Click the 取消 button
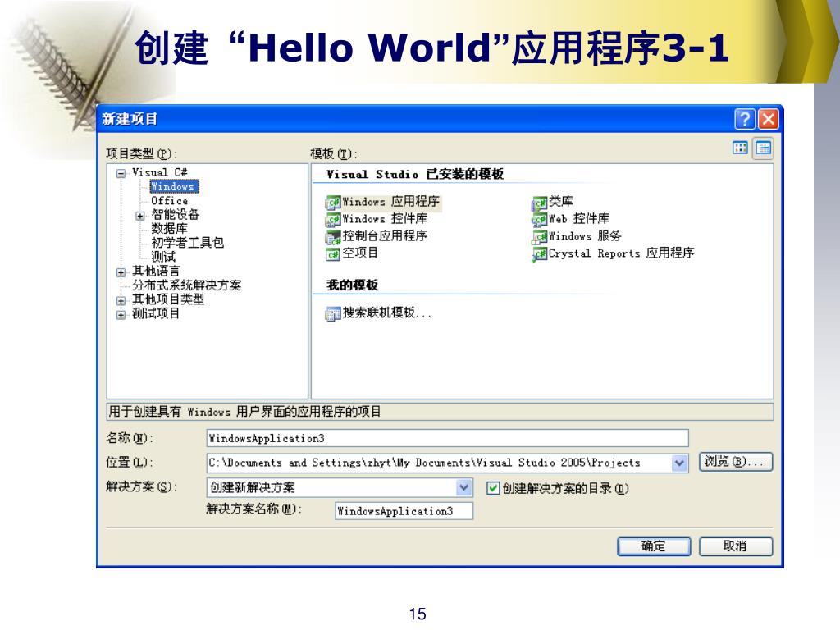Viewport: 840px width, 630px height. click(x=736, y=546)
